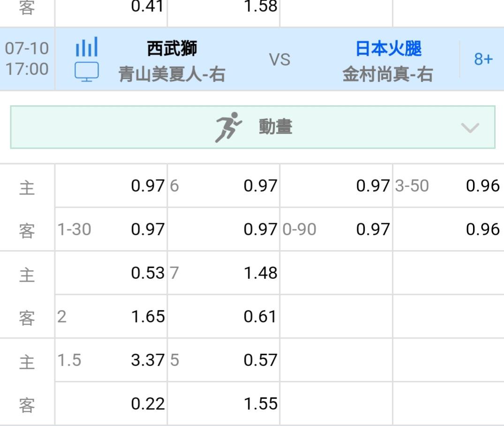Choose odds 1.65 beside handicap 2

[148, 317]
